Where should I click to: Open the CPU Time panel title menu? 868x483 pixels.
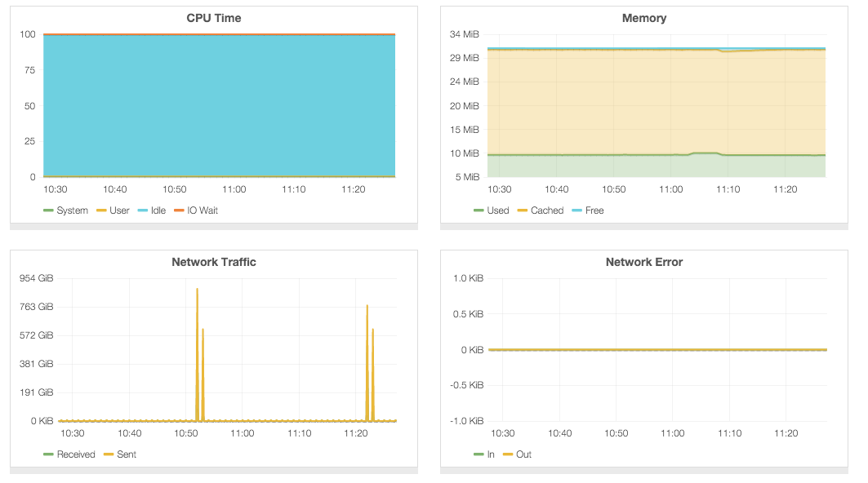[214, 18]
